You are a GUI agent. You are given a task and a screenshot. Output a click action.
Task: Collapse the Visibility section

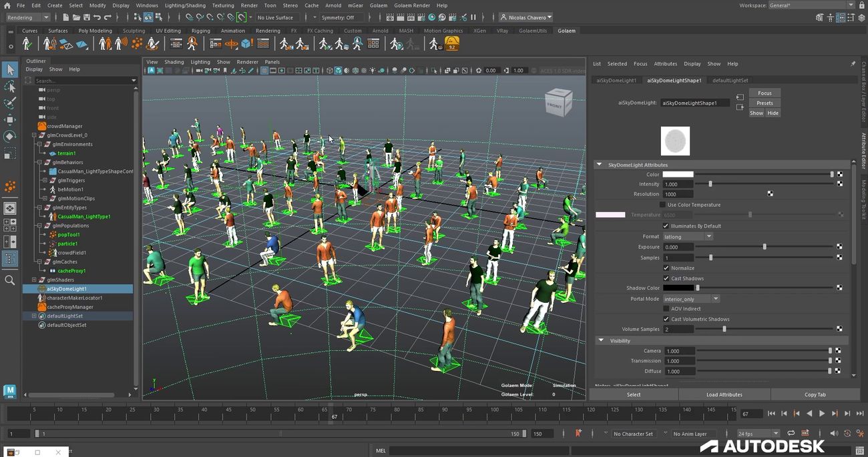tap(600, 340)
